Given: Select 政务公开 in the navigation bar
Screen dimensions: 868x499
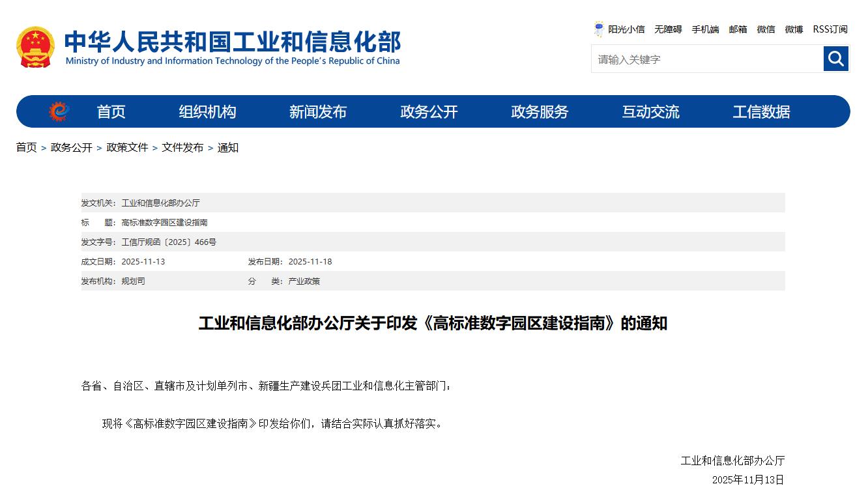Looking at the screenshot, I should coord(429,112).
